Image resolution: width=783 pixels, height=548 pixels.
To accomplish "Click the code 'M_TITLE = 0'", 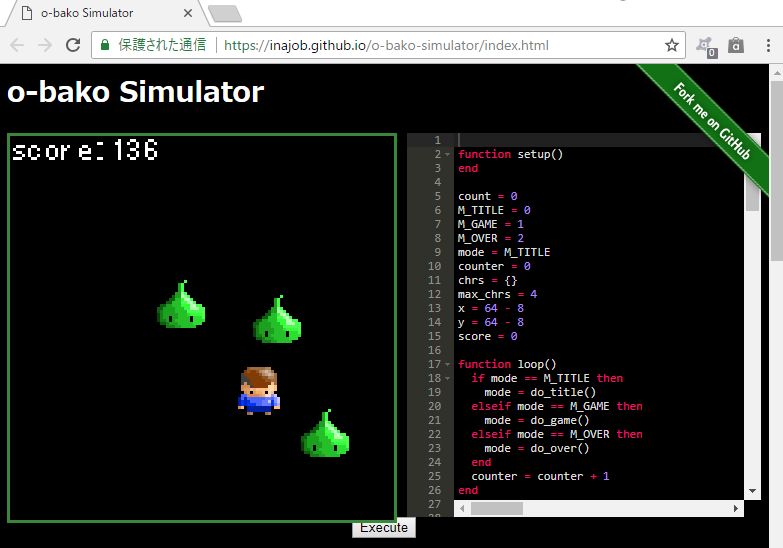I will pyautogui.click(x=494, y=210).
